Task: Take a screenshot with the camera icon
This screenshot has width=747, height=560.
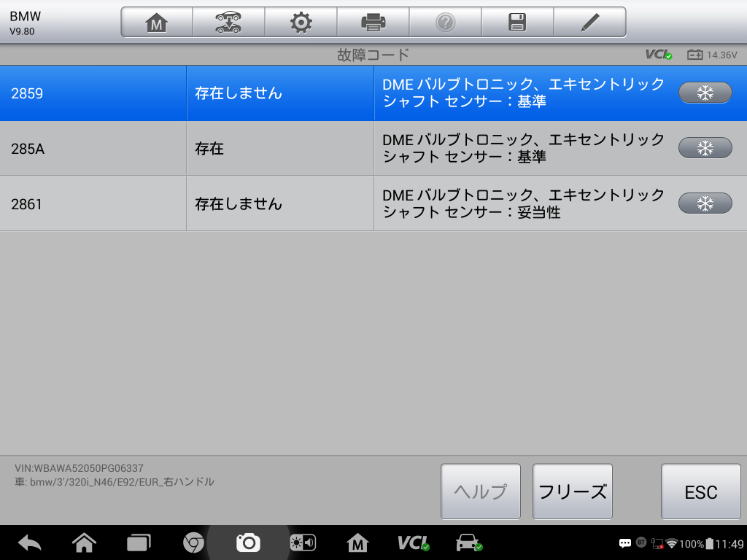Action: (248, 542)
